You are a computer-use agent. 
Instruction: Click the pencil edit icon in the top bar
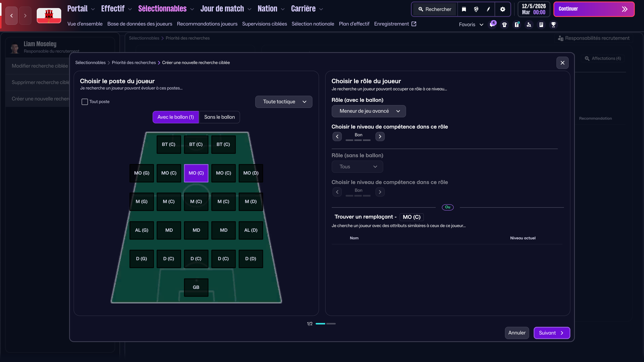[x=488, y=9]
